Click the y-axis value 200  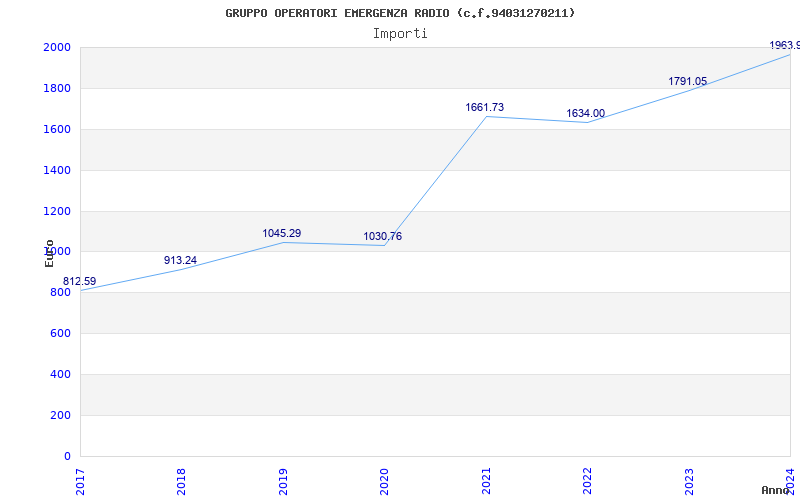click(x=63, y=415)
